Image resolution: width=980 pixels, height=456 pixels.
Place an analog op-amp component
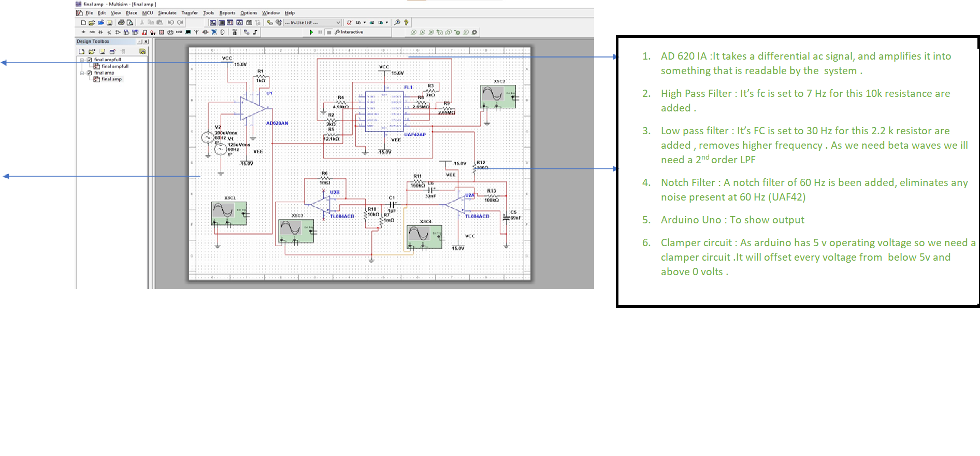(x=118, y=32)
